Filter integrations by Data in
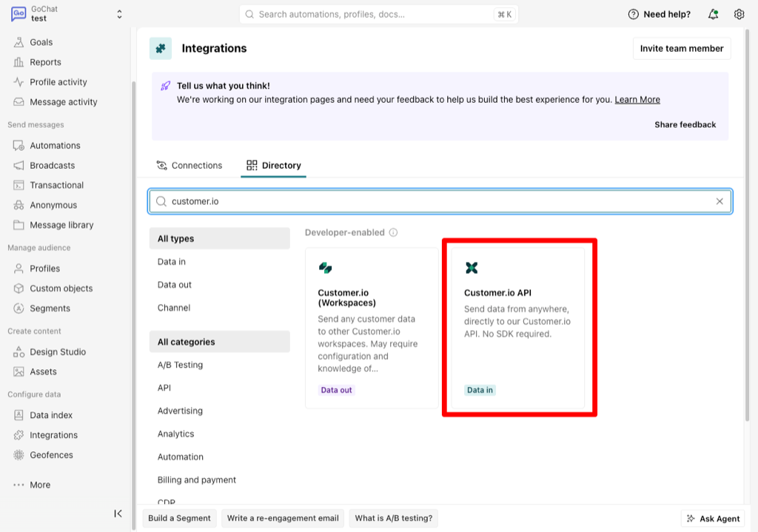758x532 pixels. tap(172, 261)
